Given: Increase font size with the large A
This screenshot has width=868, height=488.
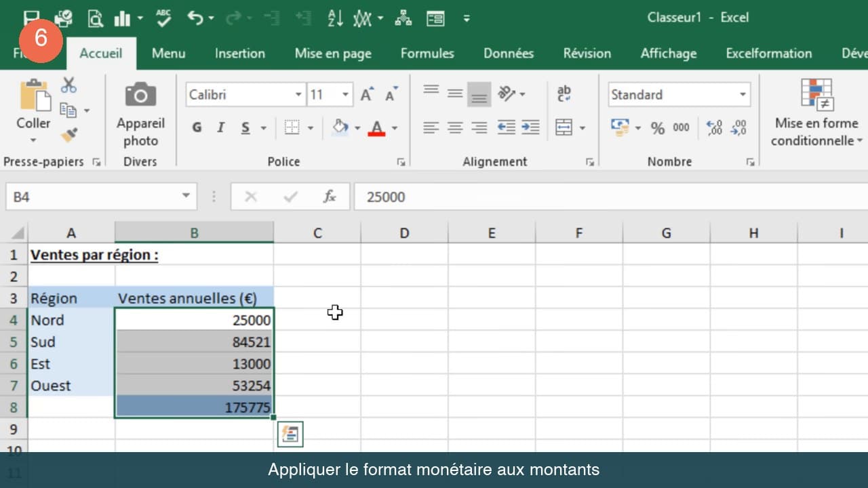Looking at the screenshot, I should pyautogui.click(x=367, y=95).
